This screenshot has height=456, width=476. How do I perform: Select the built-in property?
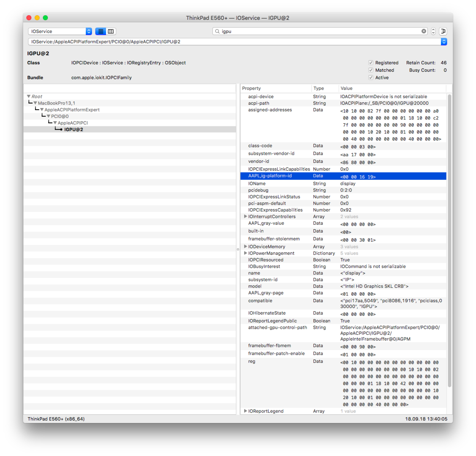(343, 232)
